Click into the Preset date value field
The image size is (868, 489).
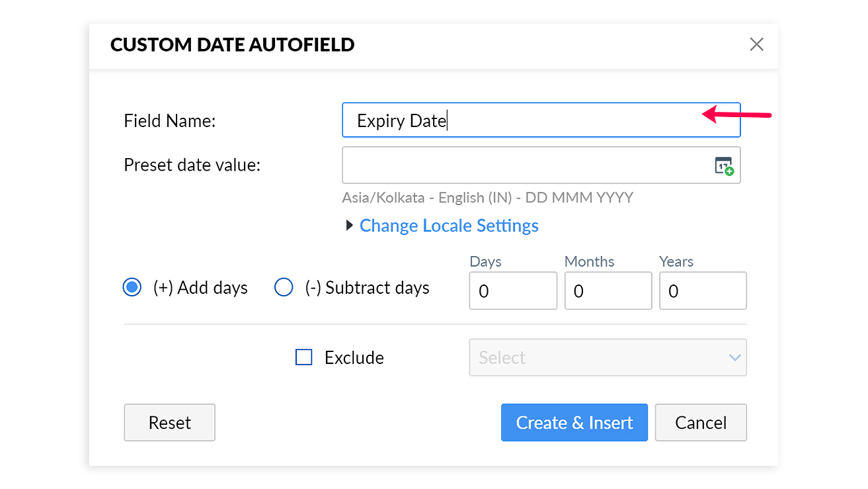click(x=526, y=165)
